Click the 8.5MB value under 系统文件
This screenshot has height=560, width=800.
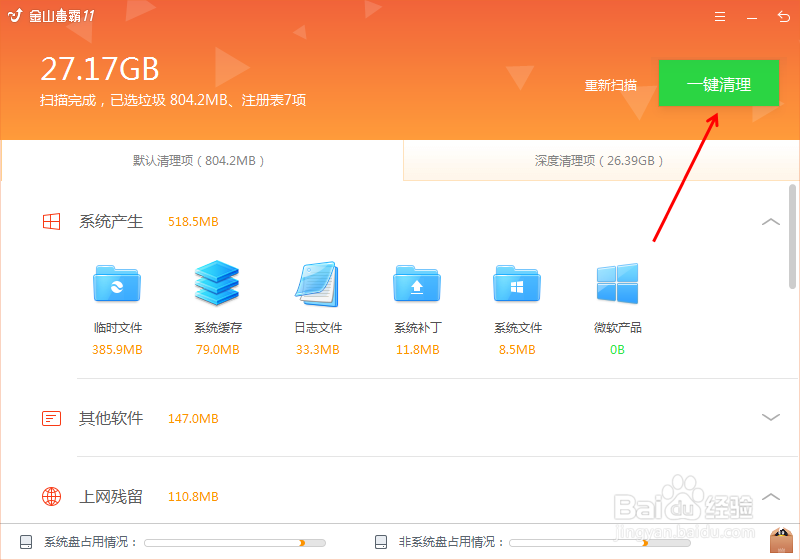[x=517, y=350]
